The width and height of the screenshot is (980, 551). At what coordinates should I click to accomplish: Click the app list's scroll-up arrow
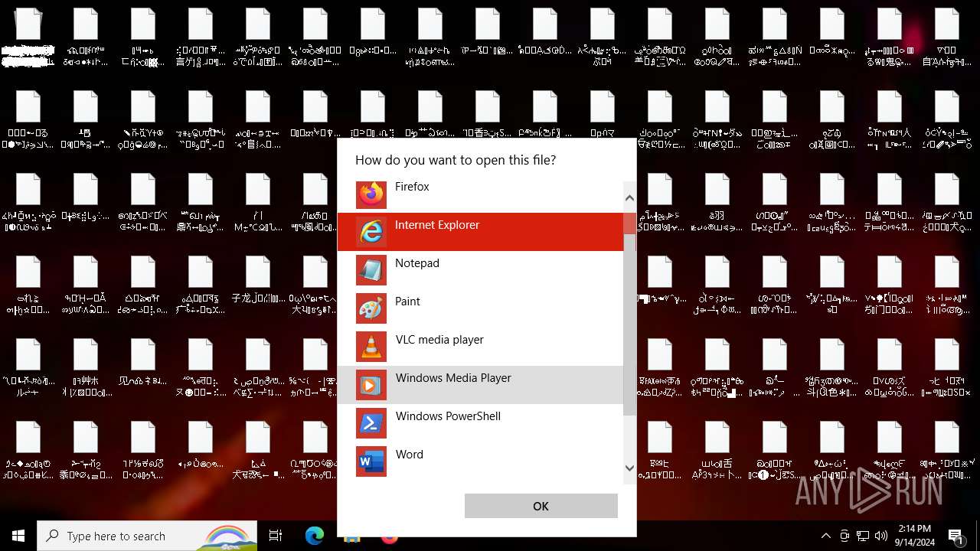629,198
